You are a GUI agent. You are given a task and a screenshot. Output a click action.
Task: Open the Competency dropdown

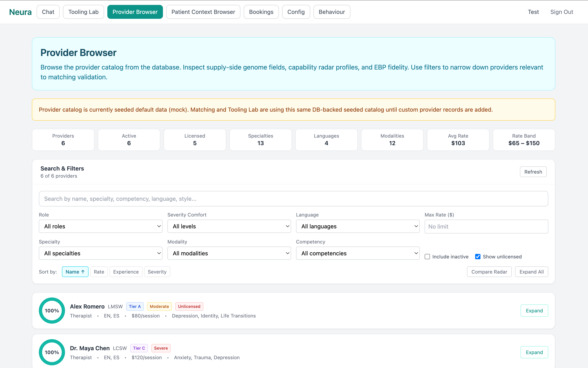coord(357,253)
